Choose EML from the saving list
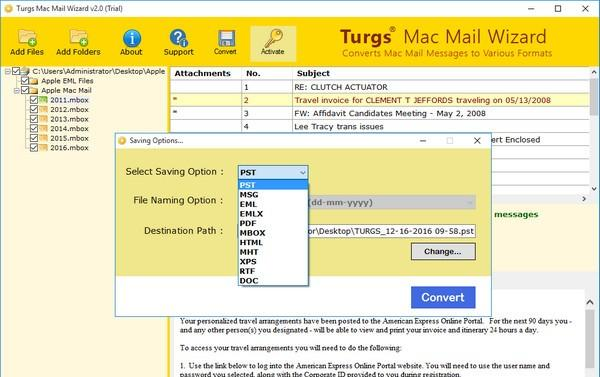600x377 pixels. [x=273, y=204]
